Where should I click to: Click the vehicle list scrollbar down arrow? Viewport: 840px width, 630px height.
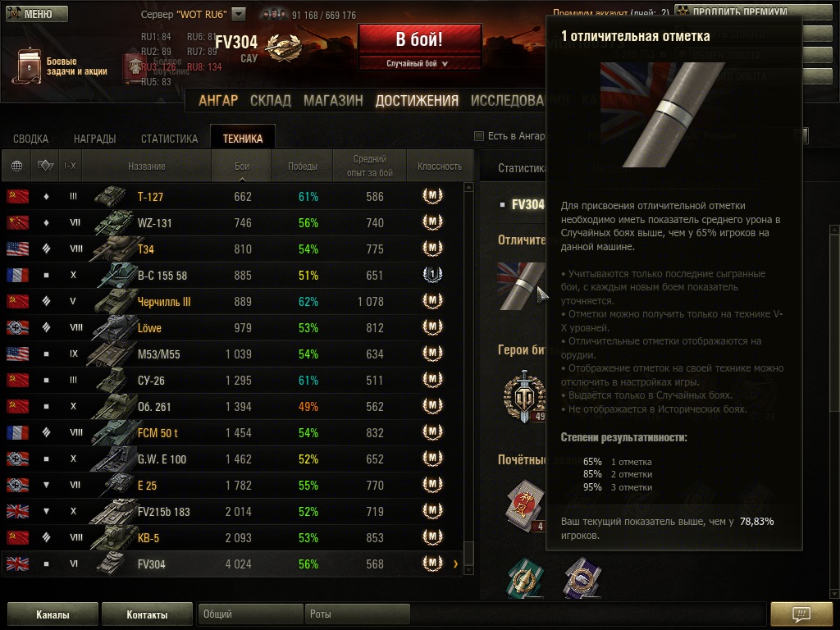468,571
